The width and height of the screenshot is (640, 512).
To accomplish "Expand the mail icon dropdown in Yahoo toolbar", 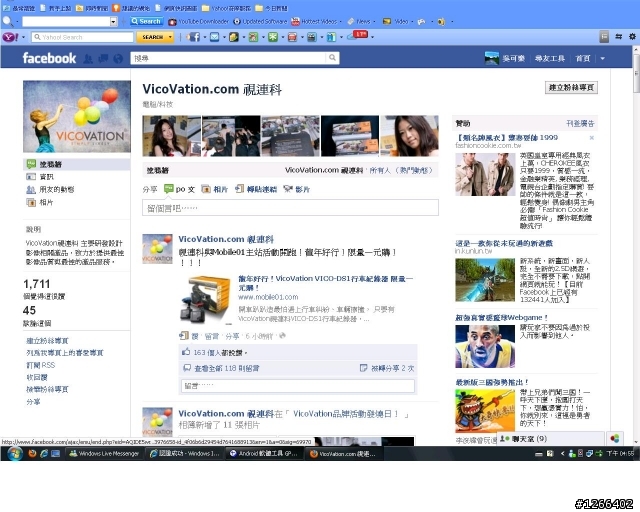I will (224, 37).
